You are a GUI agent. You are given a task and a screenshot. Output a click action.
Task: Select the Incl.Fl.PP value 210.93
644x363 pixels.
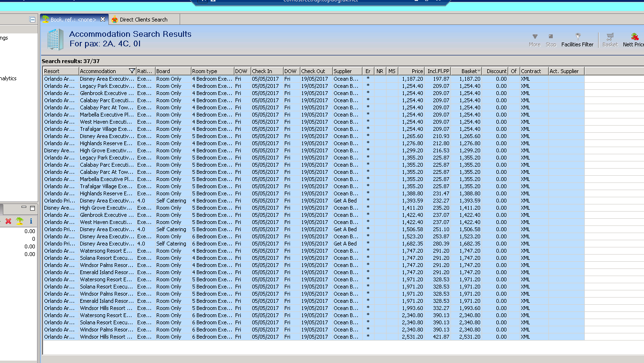pos(441,136)
